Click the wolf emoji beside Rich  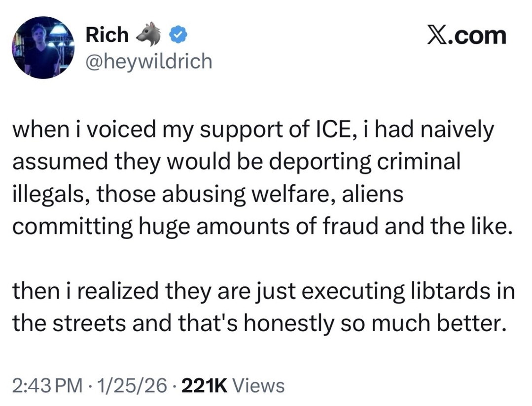149,34
